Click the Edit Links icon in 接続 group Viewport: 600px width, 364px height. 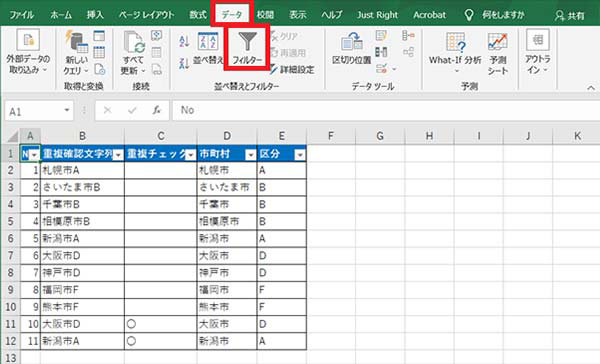[x=157, y=69]
